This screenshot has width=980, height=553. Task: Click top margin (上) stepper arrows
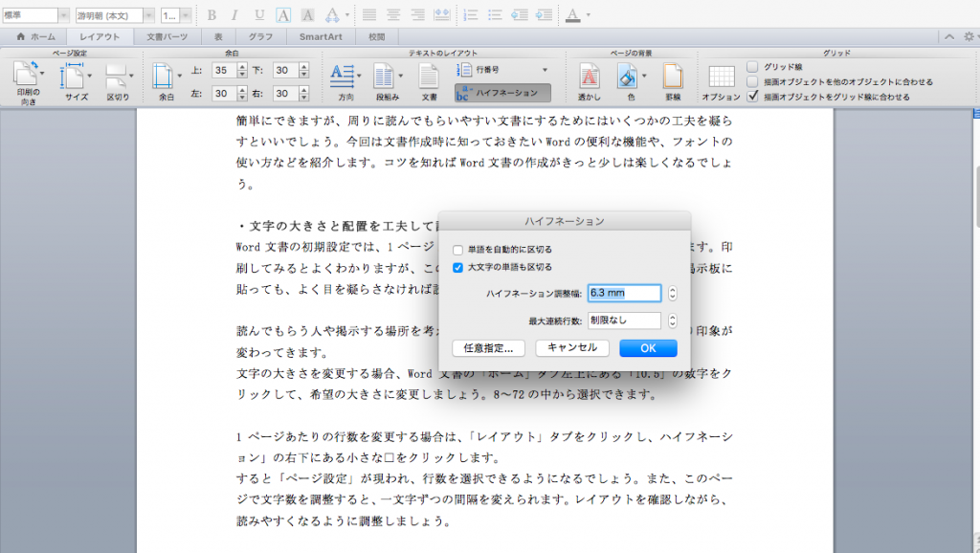click(242, 71)
